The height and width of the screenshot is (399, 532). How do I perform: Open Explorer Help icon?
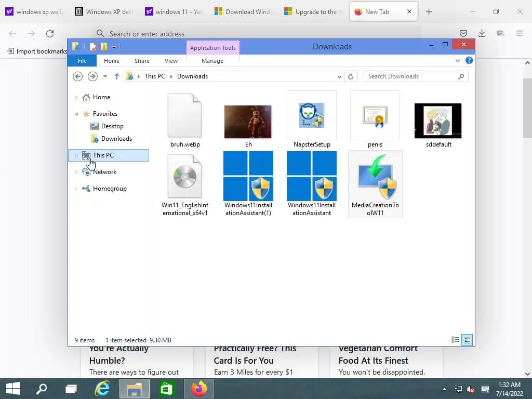tap(469, 60)
